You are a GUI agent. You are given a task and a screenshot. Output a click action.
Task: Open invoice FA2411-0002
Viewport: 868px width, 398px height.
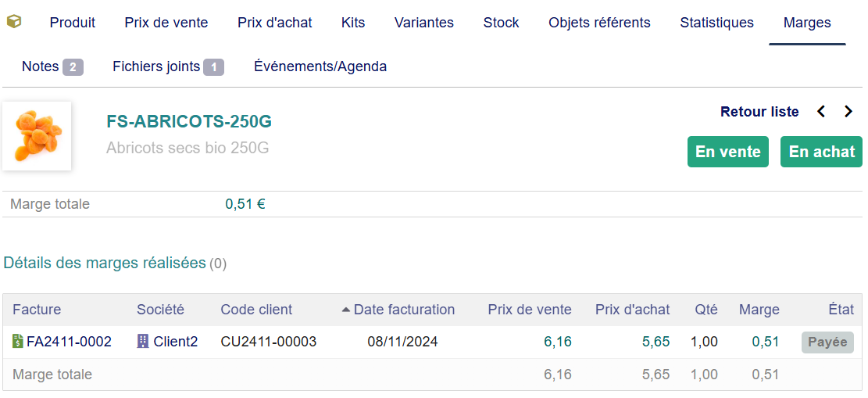[69, 342]
